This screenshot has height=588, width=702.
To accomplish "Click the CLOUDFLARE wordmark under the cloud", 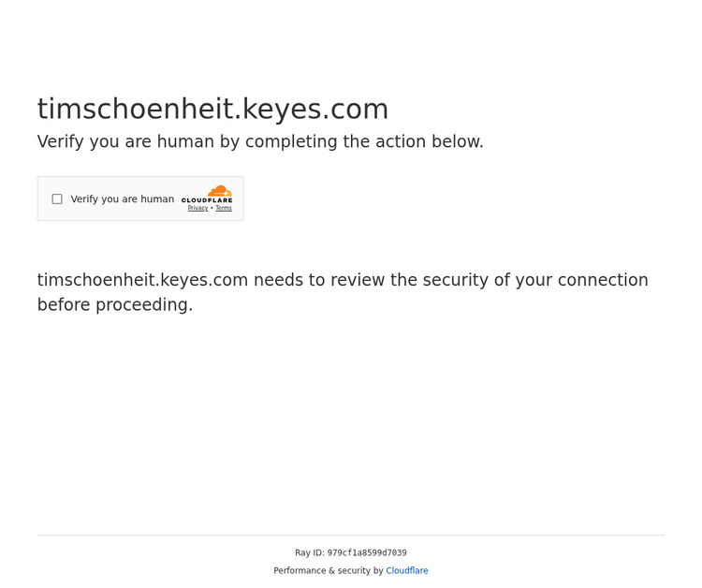I will 207,200.
